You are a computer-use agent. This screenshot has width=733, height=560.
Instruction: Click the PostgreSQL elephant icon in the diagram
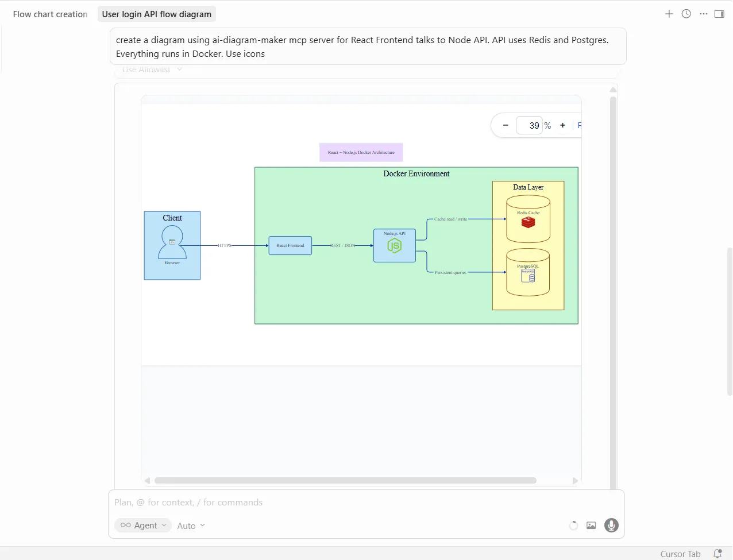click(528, 276)
